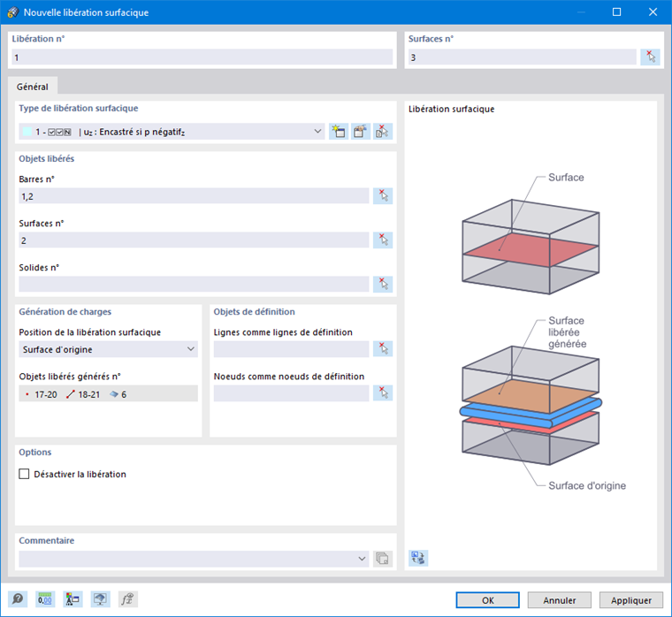The height and width of the screenshot is (617, 672).
Task: Click the 'Libération surfacique' preview heading
Action: point(451,110)
